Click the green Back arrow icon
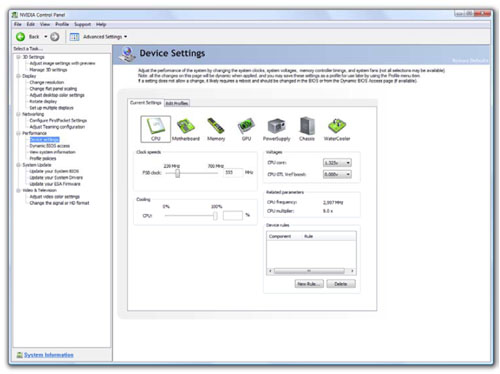This screenshot has height=374, width=500. (x=20, y=37)
